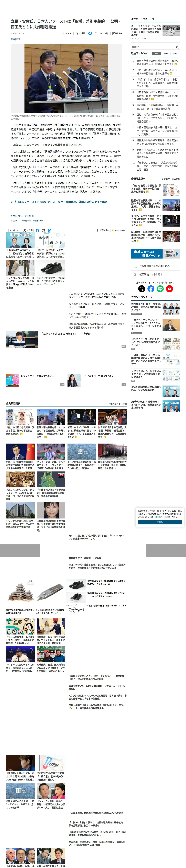Follow Sankei on X via the black icon
The height and width of the screenshot is (868, 186).
click(142, 288)
